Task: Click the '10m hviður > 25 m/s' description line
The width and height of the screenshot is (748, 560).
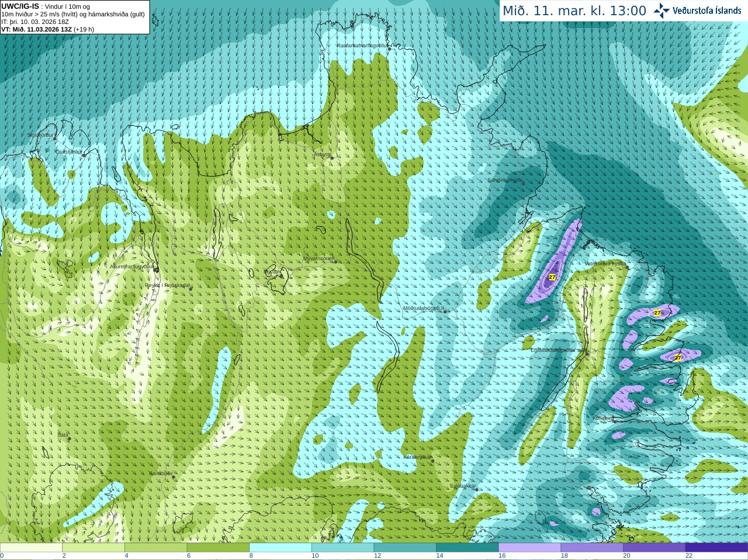Action: 73,14
